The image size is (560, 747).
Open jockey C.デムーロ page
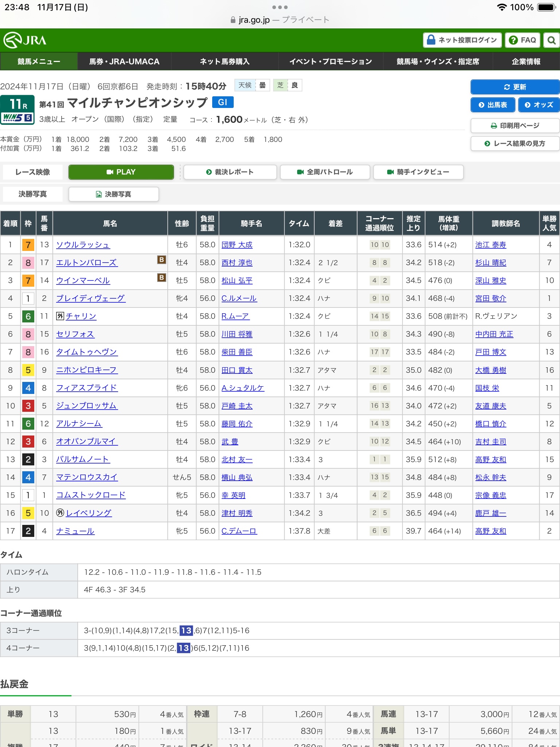(240, 531)
